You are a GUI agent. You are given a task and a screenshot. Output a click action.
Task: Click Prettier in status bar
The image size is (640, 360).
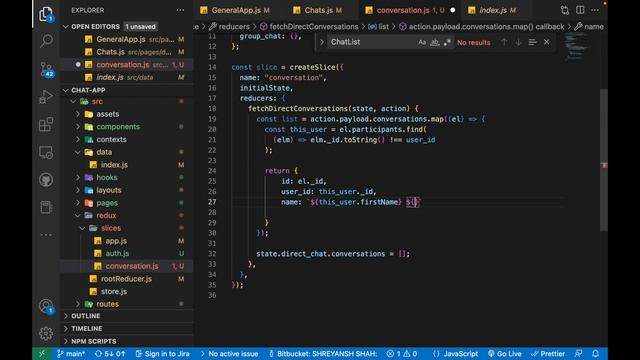(548, 353)
